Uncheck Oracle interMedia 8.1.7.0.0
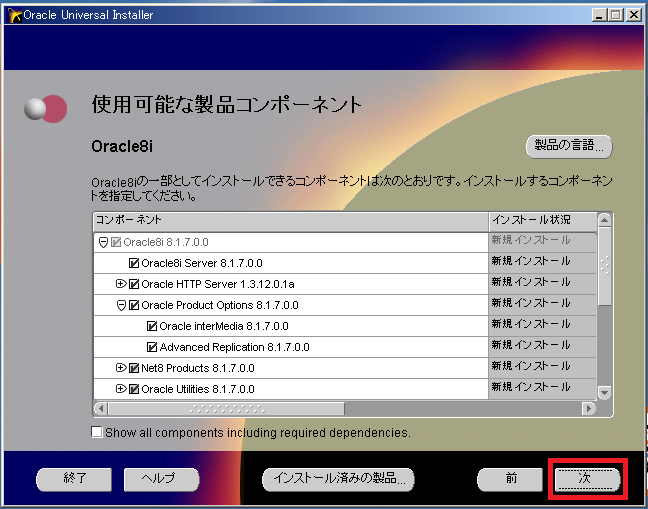The width and height of the screenshot is (648, 509). click(x=152, y=326)
